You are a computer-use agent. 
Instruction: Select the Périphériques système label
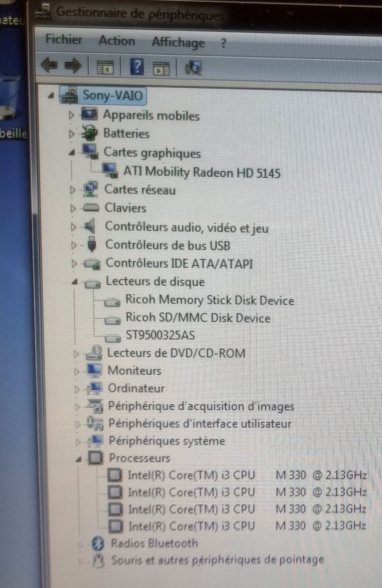(x=167, y=441)
